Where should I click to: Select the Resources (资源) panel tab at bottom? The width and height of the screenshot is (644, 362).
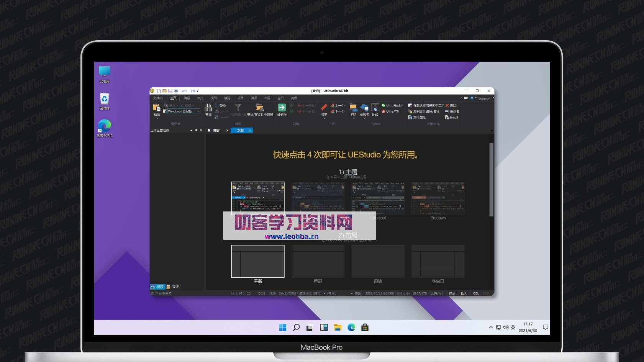tap(157, 287)
